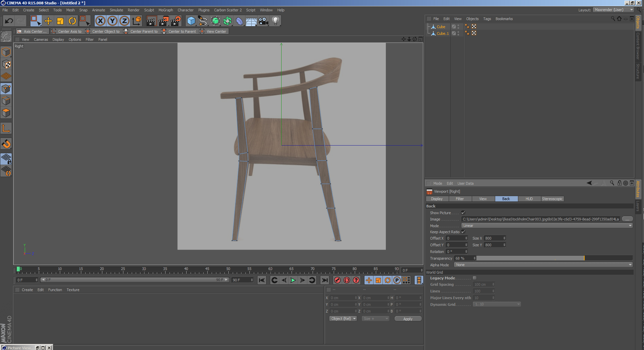Click the Undo arrow icon
The width and height of the screenshot is (644, 350).
(9, 21)
